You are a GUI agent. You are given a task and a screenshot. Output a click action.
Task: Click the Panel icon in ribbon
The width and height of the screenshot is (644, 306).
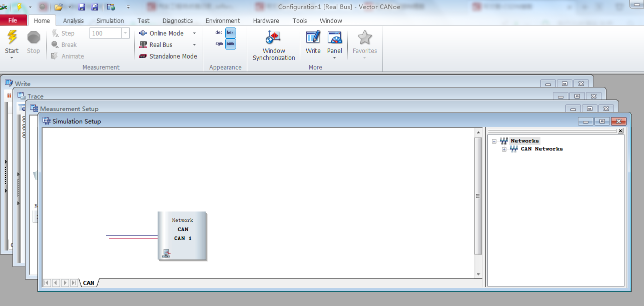click(335, 37)
